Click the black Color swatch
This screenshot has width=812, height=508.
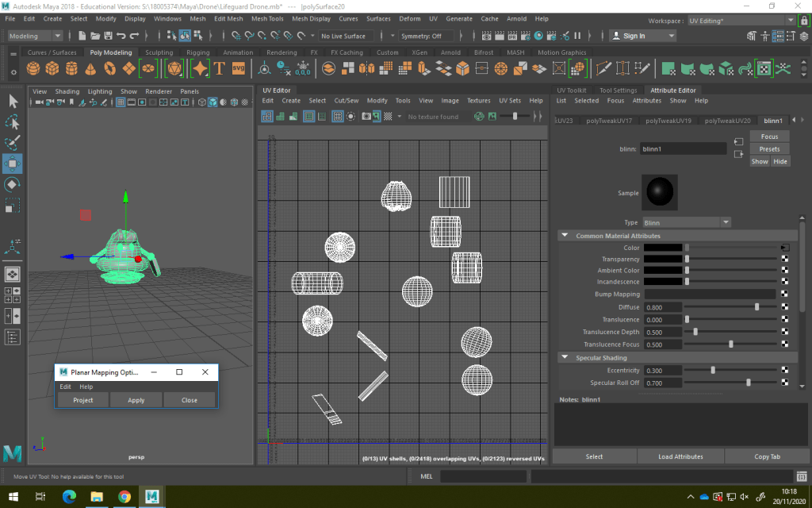coord(663,248)
